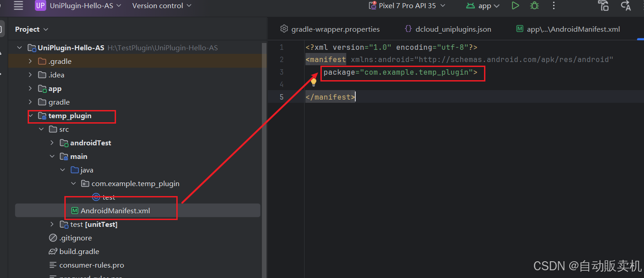Open consumer-rules.pro file

(x=92, y=265)
